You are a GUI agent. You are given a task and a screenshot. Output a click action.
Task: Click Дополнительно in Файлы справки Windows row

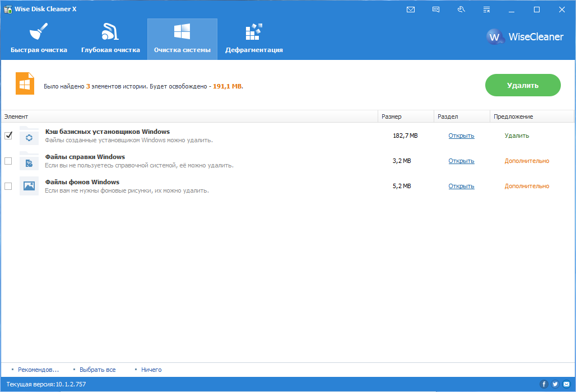point(527,161)
